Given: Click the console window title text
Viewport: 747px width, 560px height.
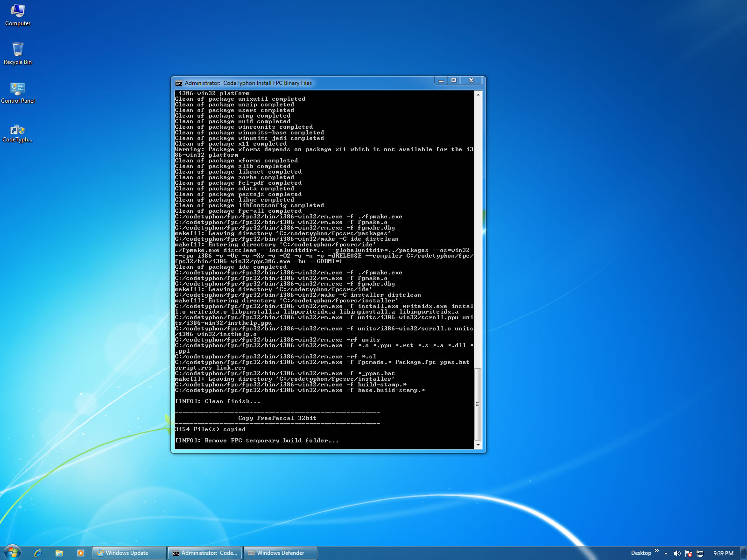Looking at the screenshot, I should tap(248, 83).
